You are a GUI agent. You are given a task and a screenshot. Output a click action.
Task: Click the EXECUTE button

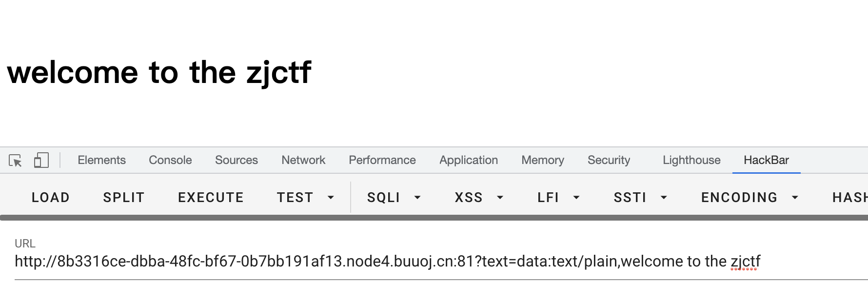(211, 198)
